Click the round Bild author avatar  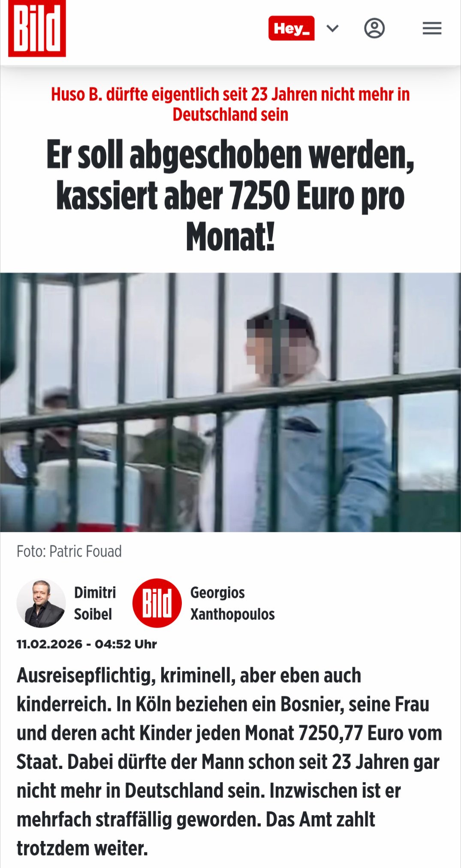tap(157, 603)
